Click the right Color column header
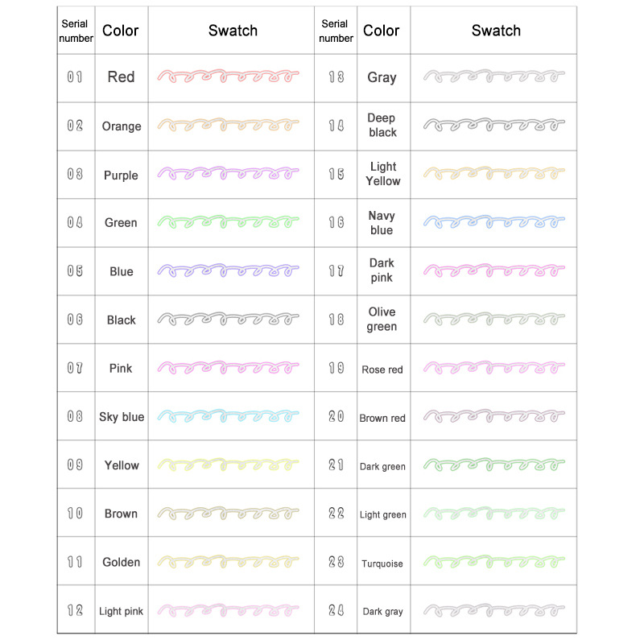 click(382, 31)
